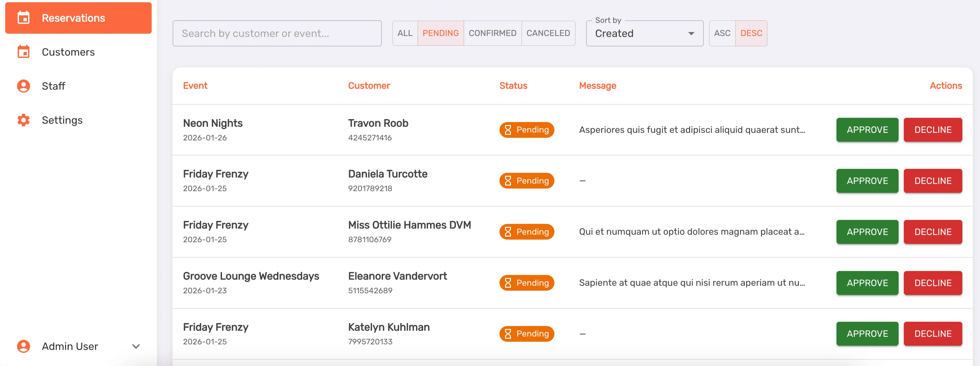Toggle sort order to DESC
This screenshot has width=980, height=366.
tap(751, 33)
